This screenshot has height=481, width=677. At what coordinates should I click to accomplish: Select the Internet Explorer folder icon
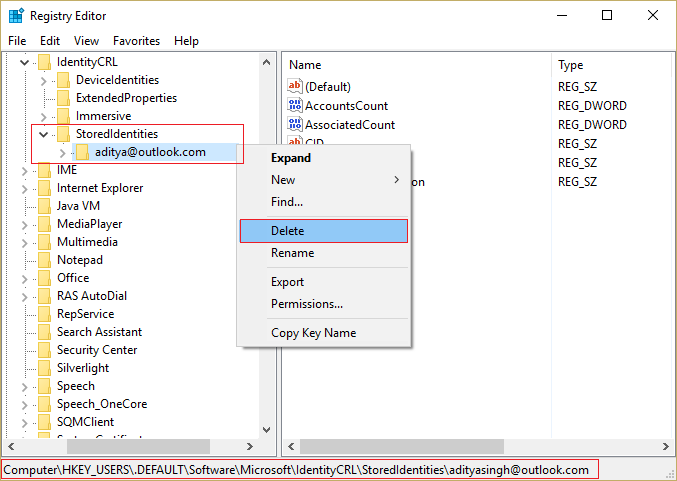tap(45, 188)
